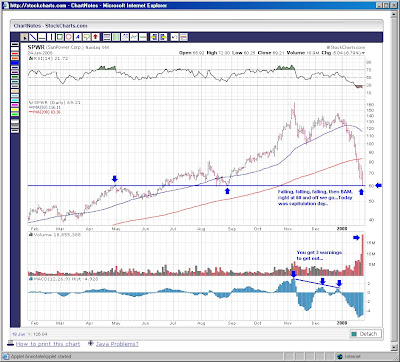
Task: Open the 'Java Problems?' link
Action: (117, 344)
